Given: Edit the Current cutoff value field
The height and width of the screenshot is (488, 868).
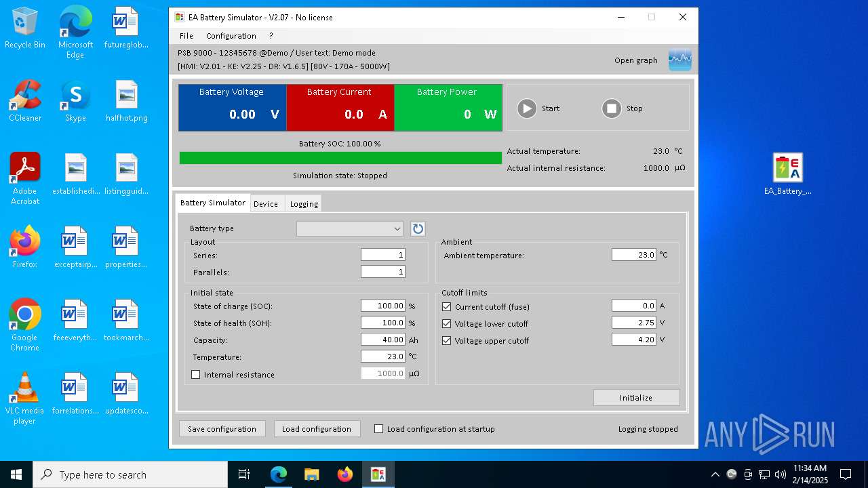Looking at the screenshot, I should click(634, 306).
